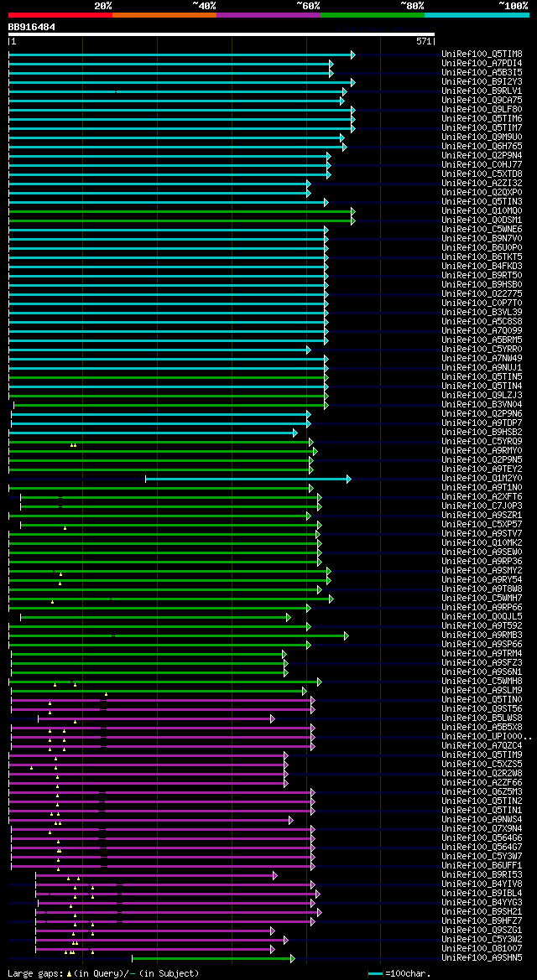
Task: Select the UniRef100_C5WNE6 label
Action: tap(482, 230)
